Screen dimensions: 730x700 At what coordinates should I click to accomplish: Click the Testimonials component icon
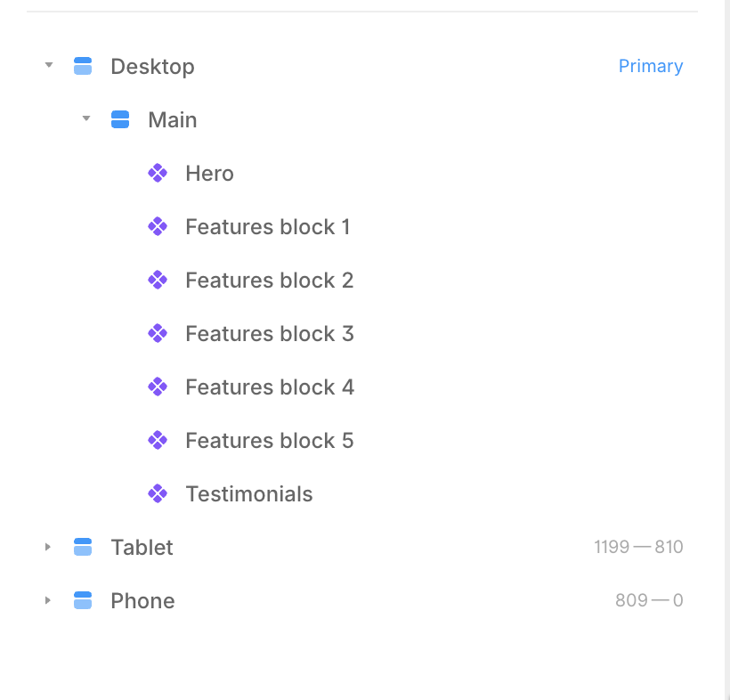click(158, 493)
